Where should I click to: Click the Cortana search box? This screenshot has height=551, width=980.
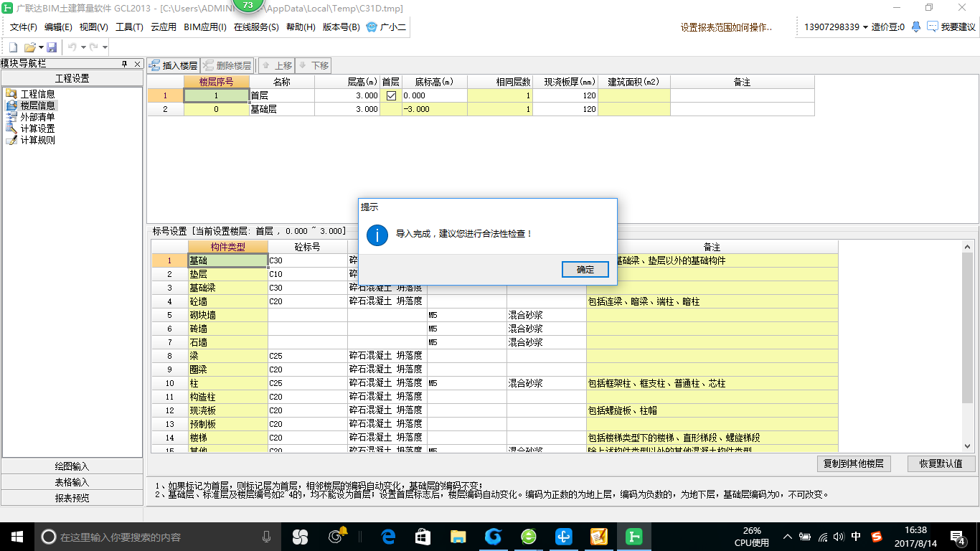click(x=158, y=537)
